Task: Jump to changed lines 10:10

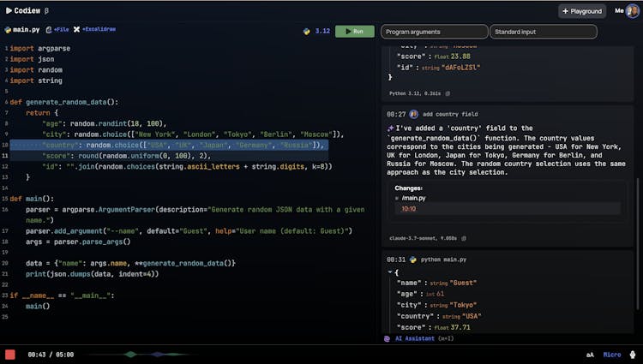Action: pyautogui.click(x=408, y=209)
